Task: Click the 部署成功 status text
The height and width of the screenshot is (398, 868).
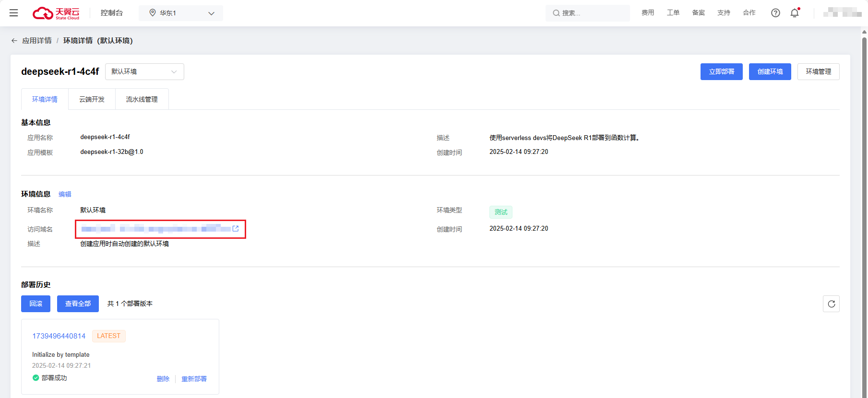Action: pos(54,378)
